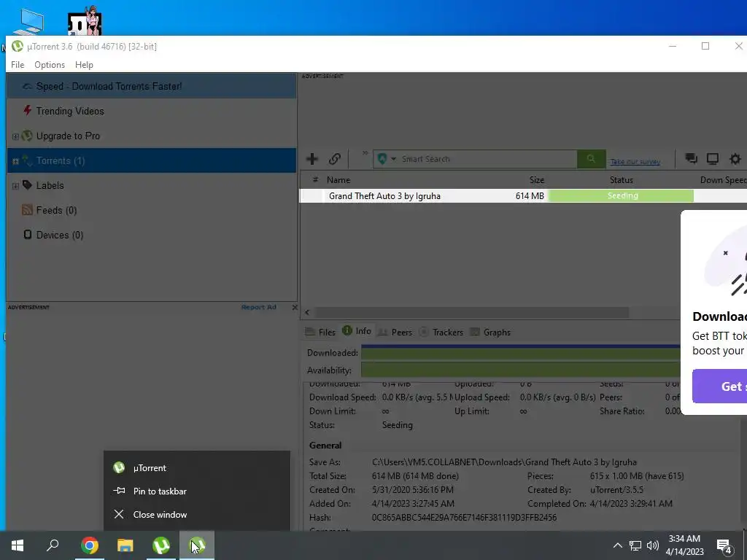
Task: Expand the Torrents (1) tree node
Action: pos(15,161)
